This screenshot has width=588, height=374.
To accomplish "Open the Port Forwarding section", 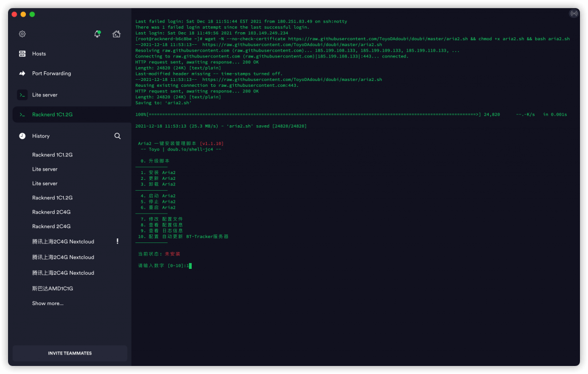I will 52,74.
